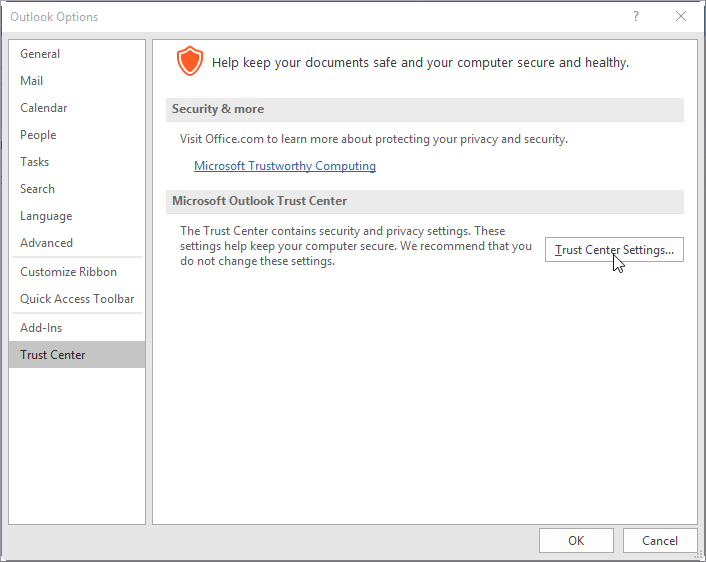Open Customize Ribbon options
Viewport: 706px width, 562px height.
(x=77, y=272)
